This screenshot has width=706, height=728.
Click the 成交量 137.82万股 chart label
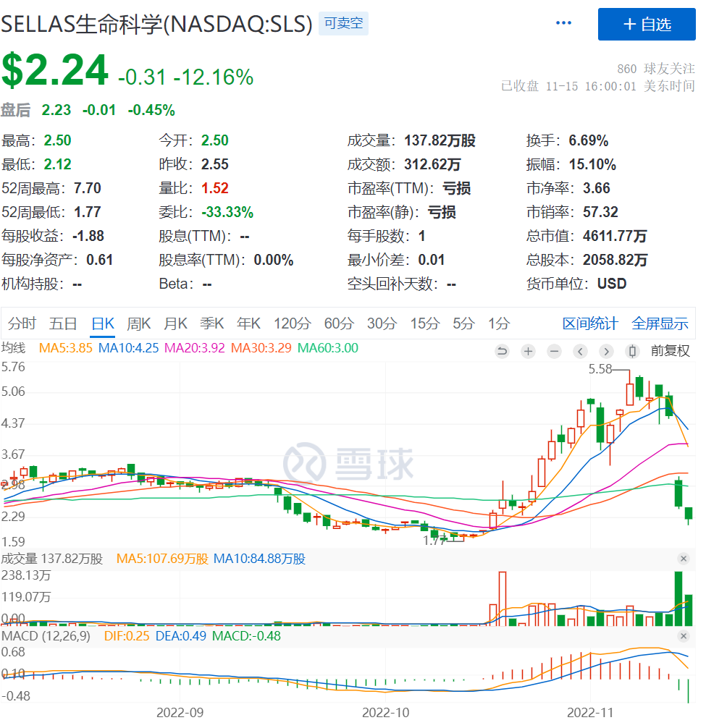point(51,559)
